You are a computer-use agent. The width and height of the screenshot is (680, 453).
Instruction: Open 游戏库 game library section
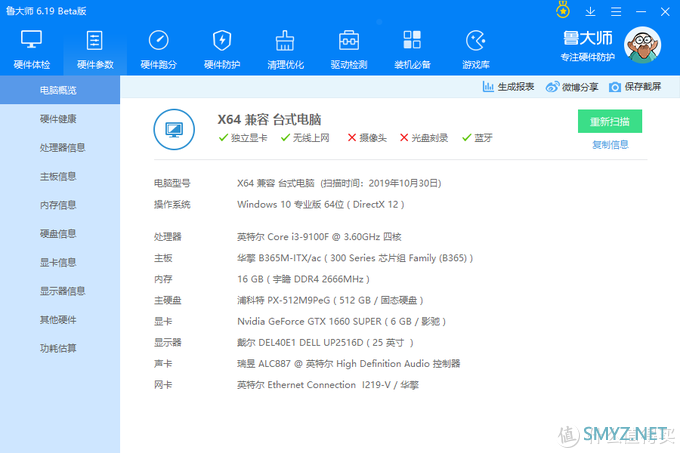pyautogui.click(x=476, y=50)
